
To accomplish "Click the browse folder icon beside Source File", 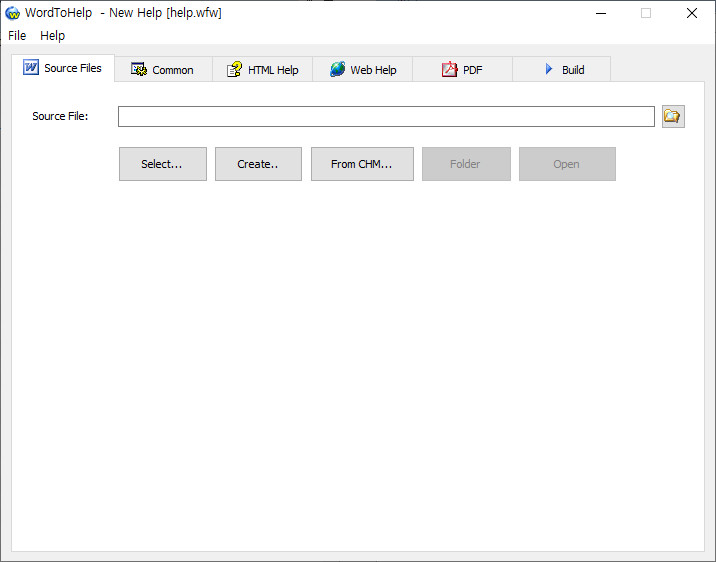I will point(673,116).
